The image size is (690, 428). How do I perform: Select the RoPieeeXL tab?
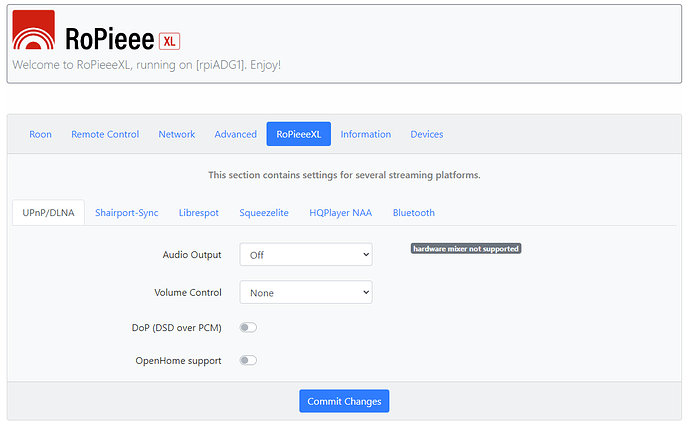(299, 134)
